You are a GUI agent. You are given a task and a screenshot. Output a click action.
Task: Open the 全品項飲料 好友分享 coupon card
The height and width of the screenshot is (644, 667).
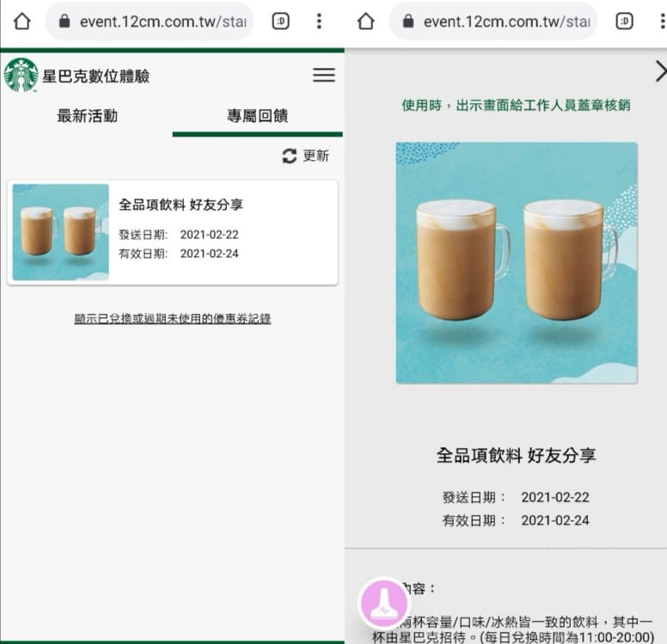(x=173, y=232)
